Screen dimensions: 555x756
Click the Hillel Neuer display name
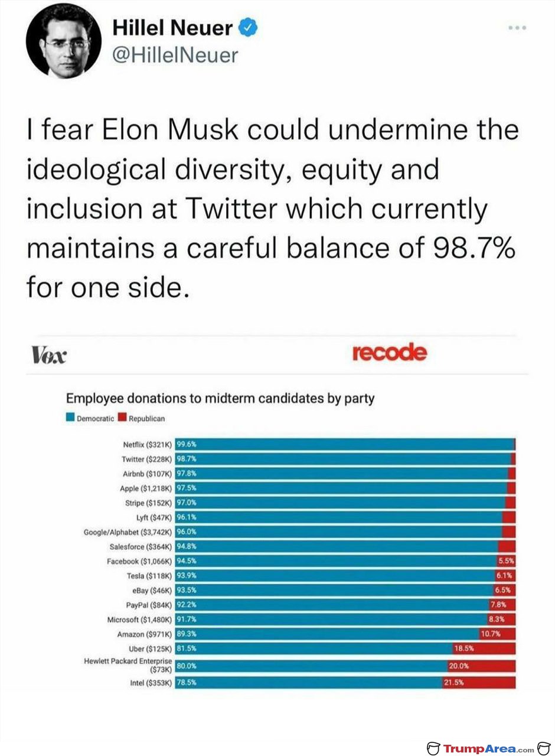(x=173, y=27)
